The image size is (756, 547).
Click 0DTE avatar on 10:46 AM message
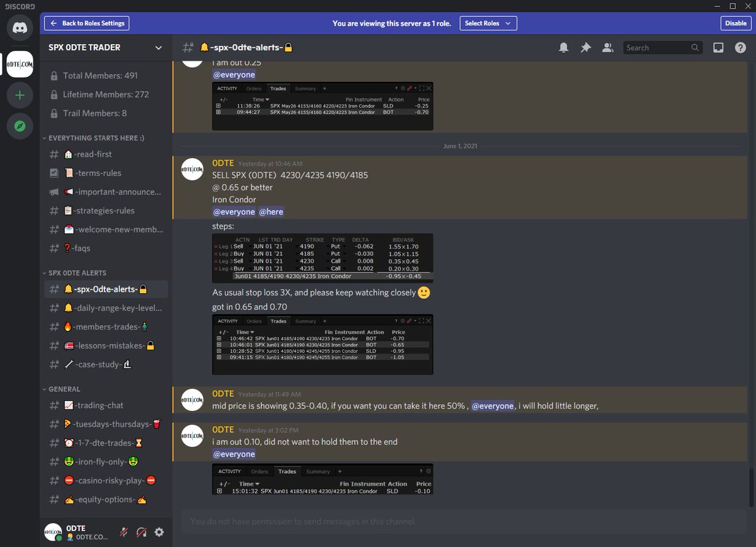pyautogui.click(x=192, y=170)
